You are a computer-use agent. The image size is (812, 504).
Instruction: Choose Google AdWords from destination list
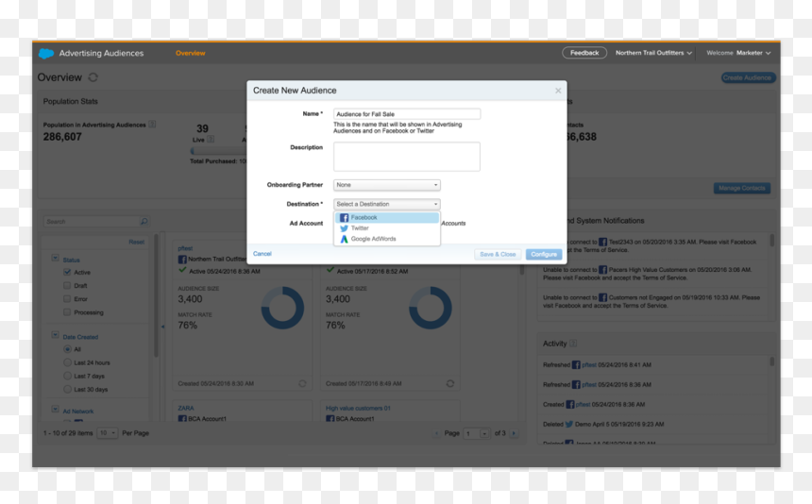[x=387, y=239]
